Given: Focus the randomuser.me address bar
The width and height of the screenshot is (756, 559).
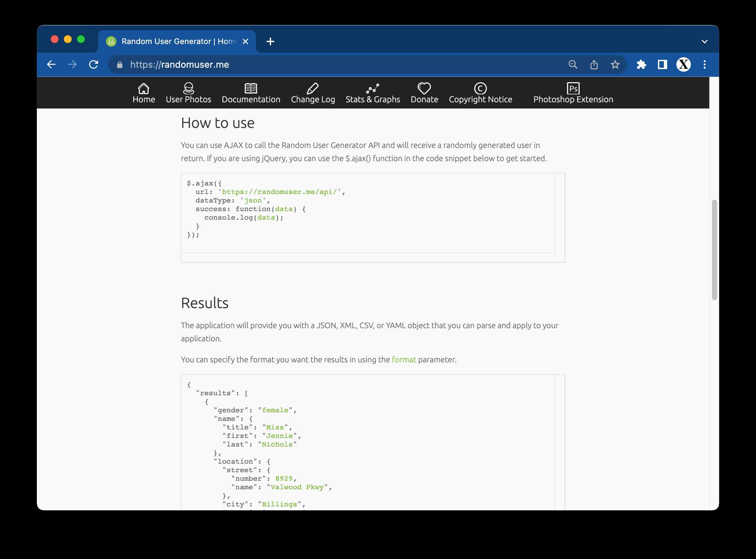Looking at the screenshot, I should pyautogui.click(x=305, y=65).
